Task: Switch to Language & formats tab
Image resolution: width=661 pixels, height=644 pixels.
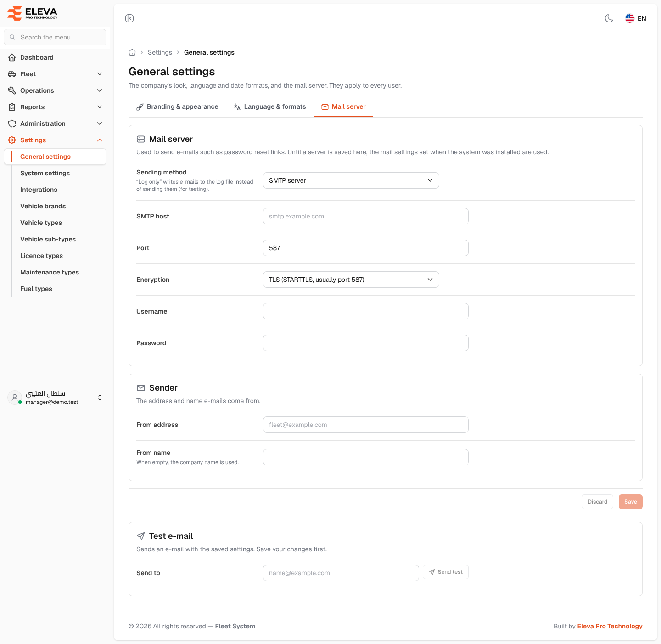Action: pyautogui.click(x=270, y=106)
